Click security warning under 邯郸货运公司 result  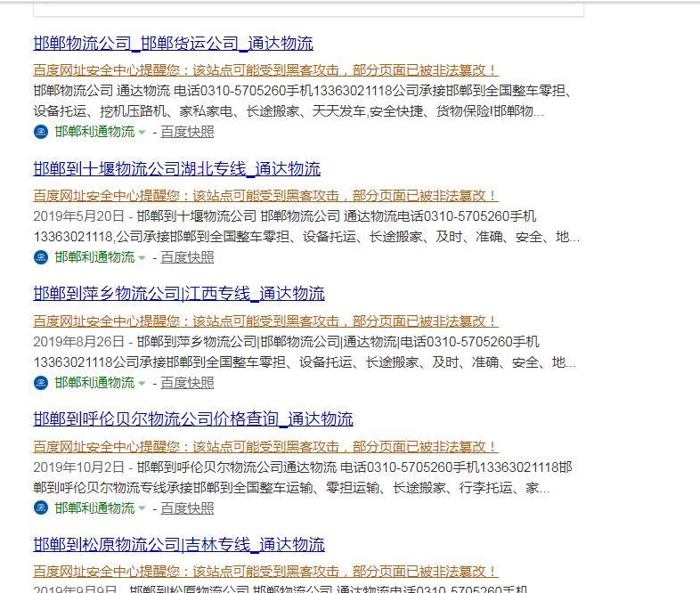(x=265, y=70)
